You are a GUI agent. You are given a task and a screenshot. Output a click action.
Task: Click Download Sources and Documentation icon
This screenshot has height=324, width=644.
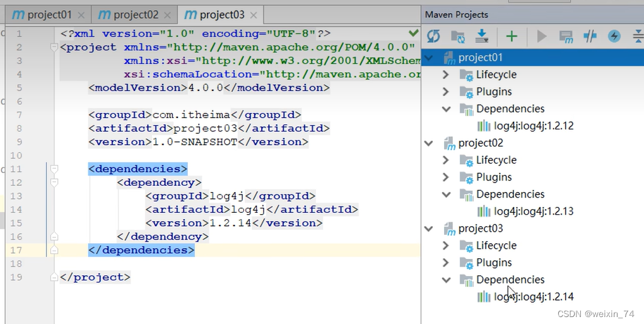(482, 36)
